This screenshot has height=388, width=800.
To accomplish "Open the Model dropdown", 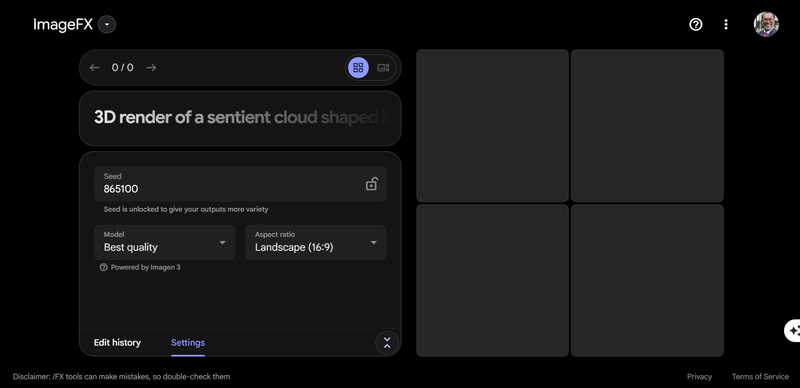I will [164, 242].
